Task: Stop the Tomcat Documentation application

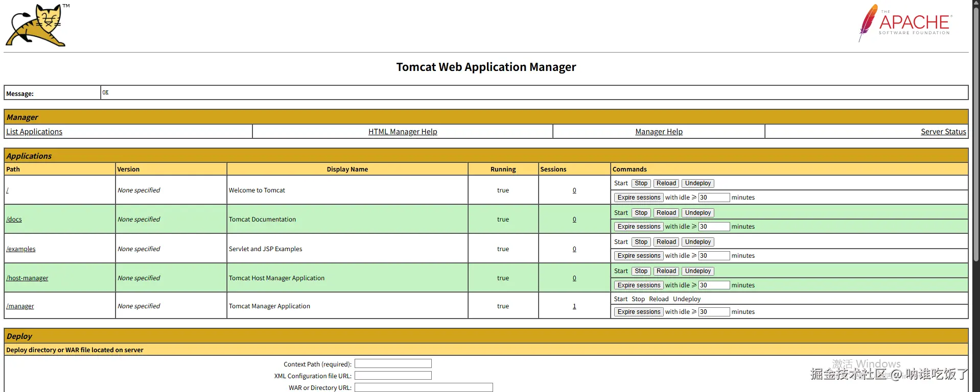Action: [x=641, y=213]
